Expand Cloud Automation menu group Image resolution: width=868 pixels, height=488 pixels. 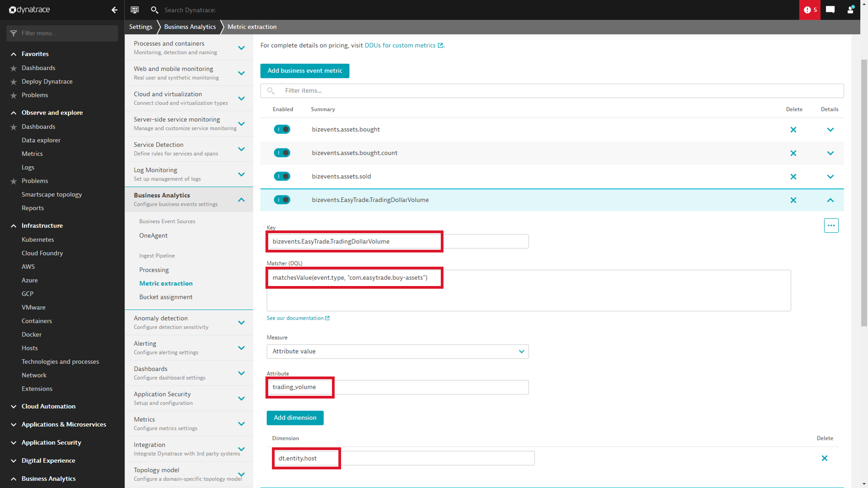click(x=48, y=406)
